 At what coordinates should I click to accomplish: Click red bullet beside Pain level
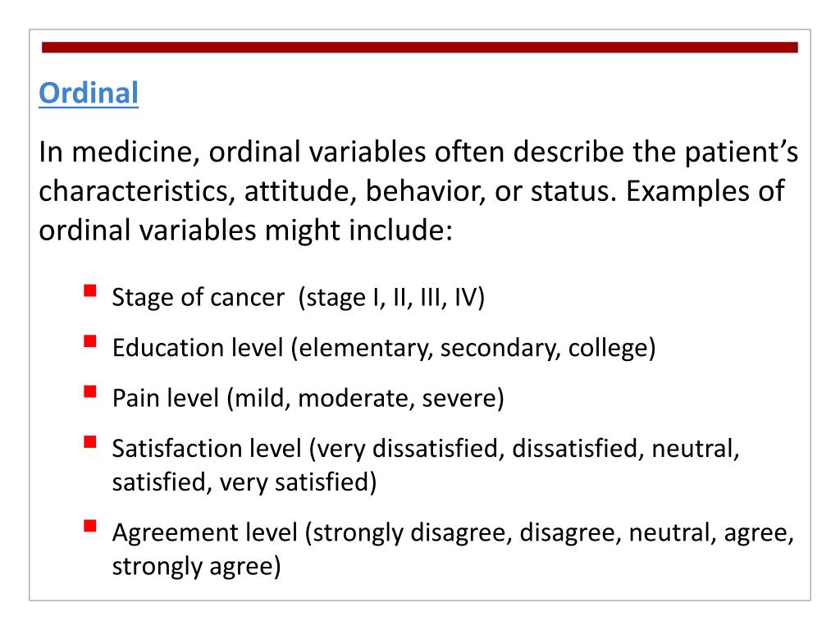click(x=90, y=391)
